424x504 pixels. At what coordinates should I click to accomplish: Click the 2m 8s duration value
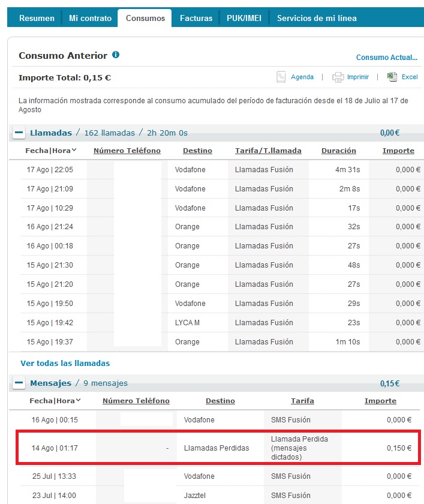pos(350,188)
